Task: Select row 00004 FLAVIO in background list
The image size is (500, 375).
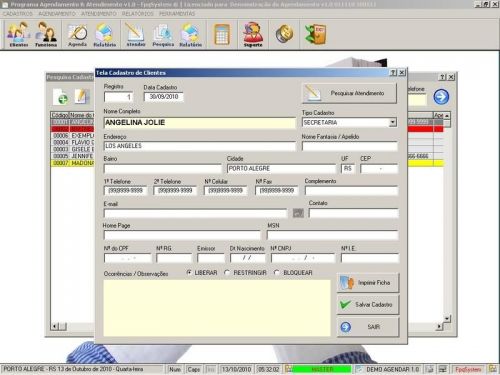Action: tap(73, 142)
